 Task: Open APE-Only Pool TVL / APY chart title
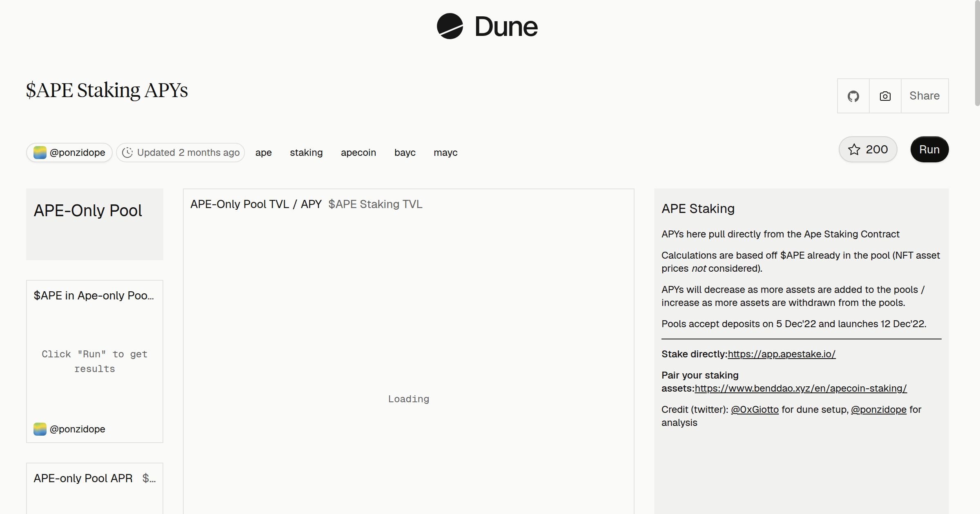[x=256, y=204]
